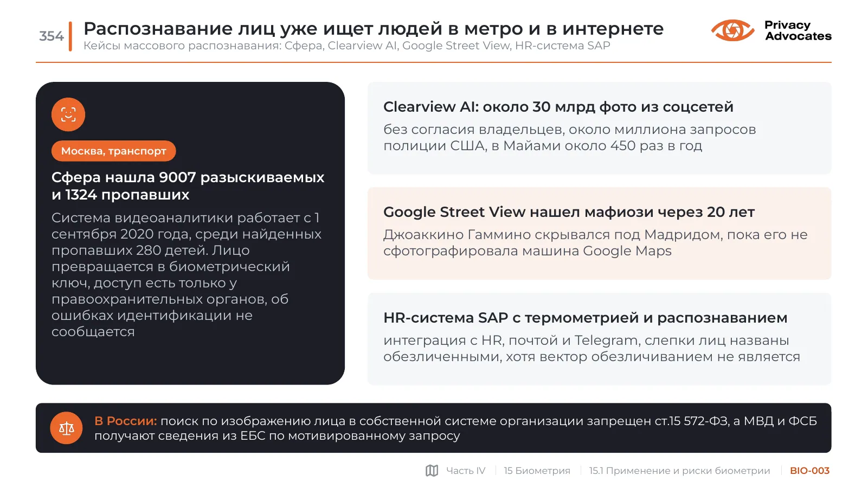This screenshot has height=488, width=868.
Task: Select the 'Москва, транспорт' orange tag
Action: pos(114,151)
